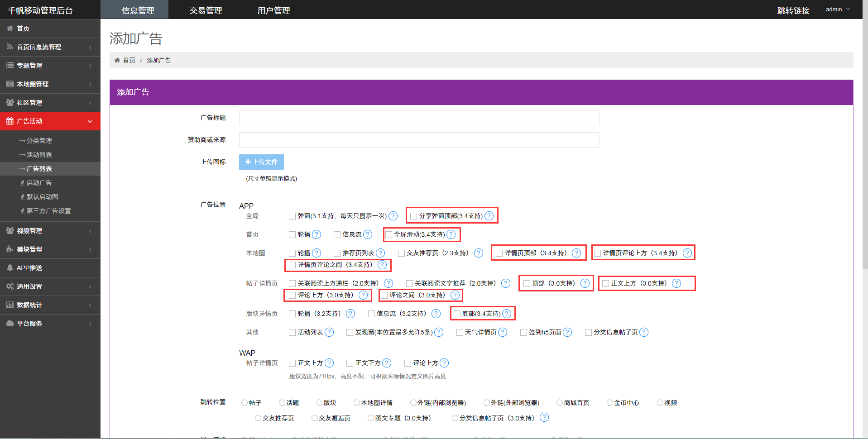This screenshot has width=868, height=439.
Task: Click help icon beside 天气详情页
Action: coord(503,332)
